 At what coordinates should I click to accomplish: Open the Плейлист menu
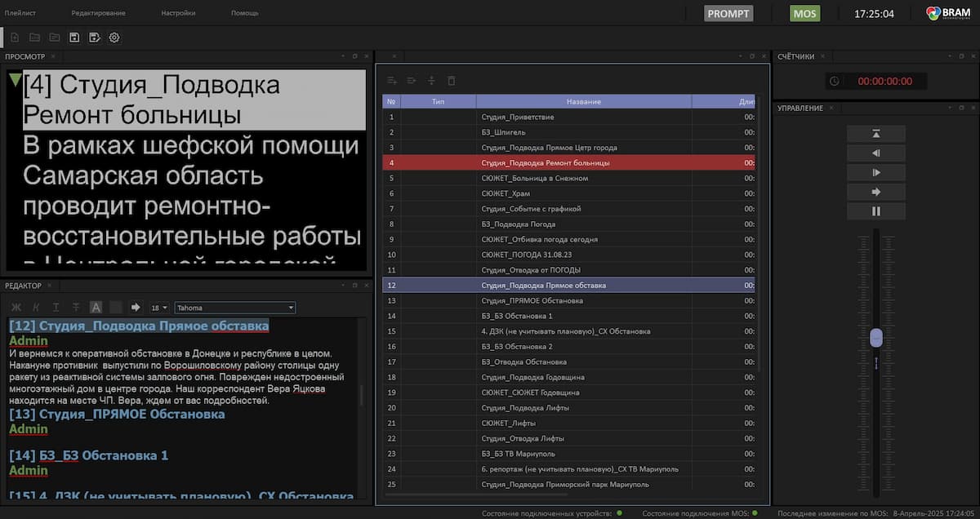click(19, 13)
